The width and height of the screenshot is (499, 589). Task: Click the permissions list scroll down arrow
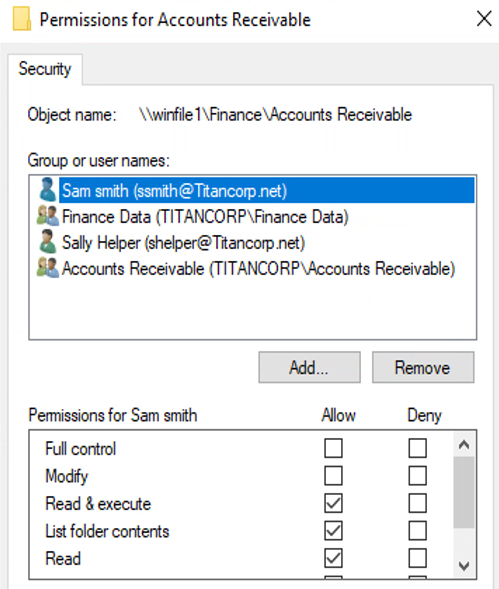(x=464, y=566)
